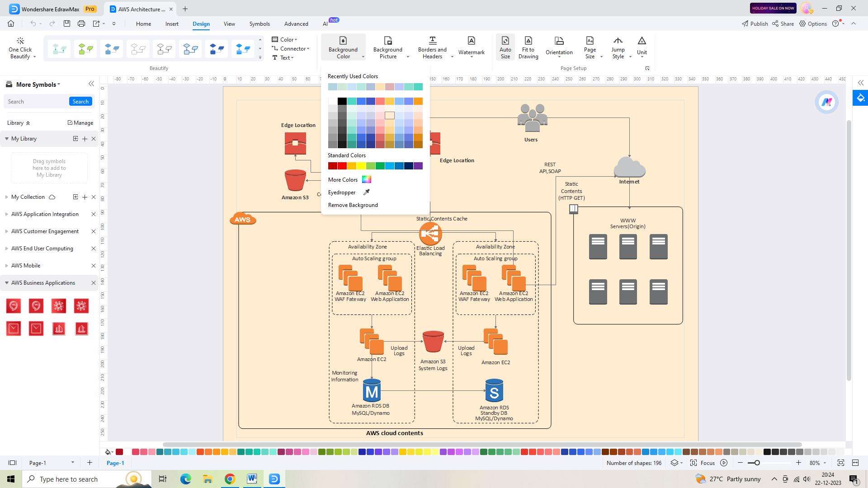Screen dimensions: 868x488
Task: Select red standard color swatch
Action: click(x=342, y=166)
